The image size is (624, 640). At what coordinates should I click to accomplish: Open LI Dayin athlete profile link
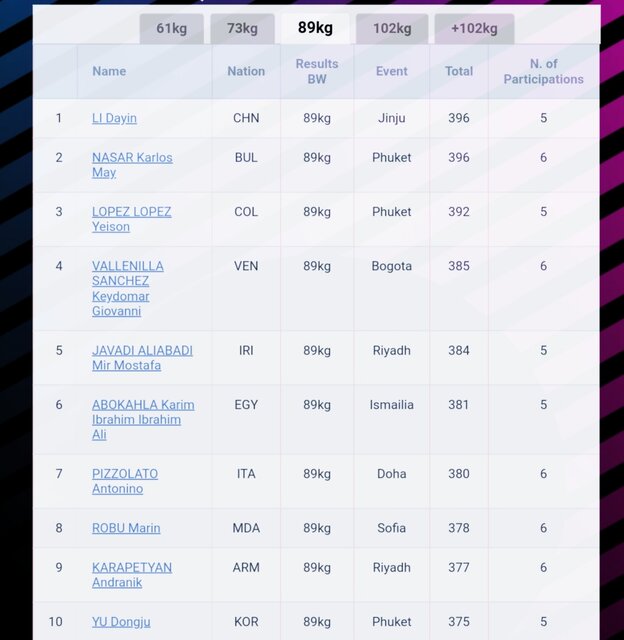point(114,118)
